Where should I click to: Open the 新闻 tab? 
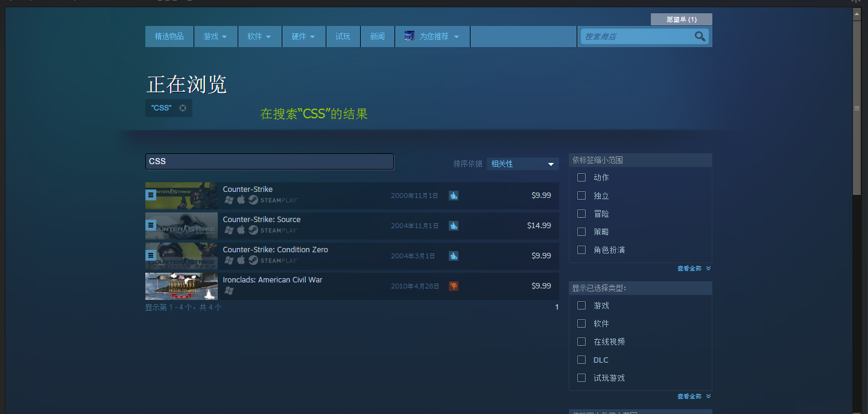click(377, 36)
